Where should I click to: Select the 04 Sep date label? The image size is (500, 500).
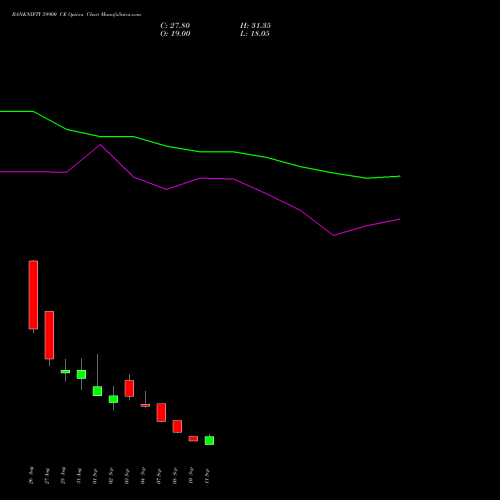tap(143, 476)
